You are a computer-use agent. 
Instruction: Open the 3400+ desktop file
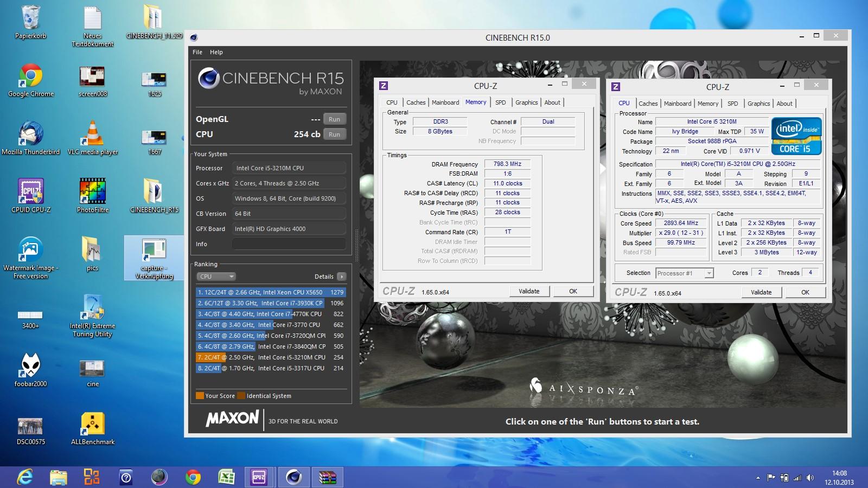(x=31, y=319)
